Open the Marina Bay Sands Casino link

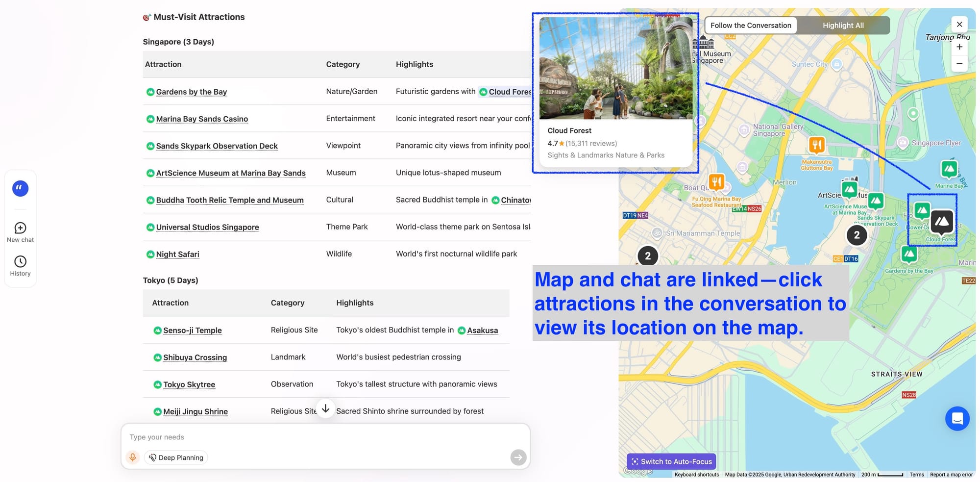[201, 119]
